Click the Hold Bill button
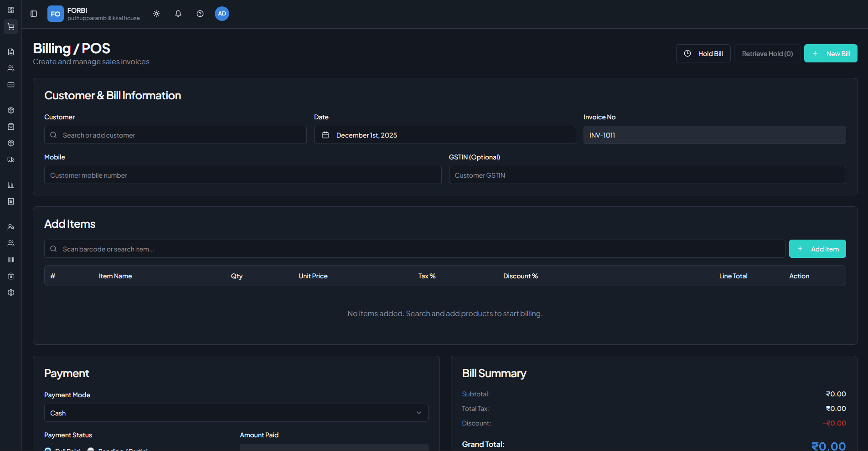 pyautogui.click(x=703, y=53)
